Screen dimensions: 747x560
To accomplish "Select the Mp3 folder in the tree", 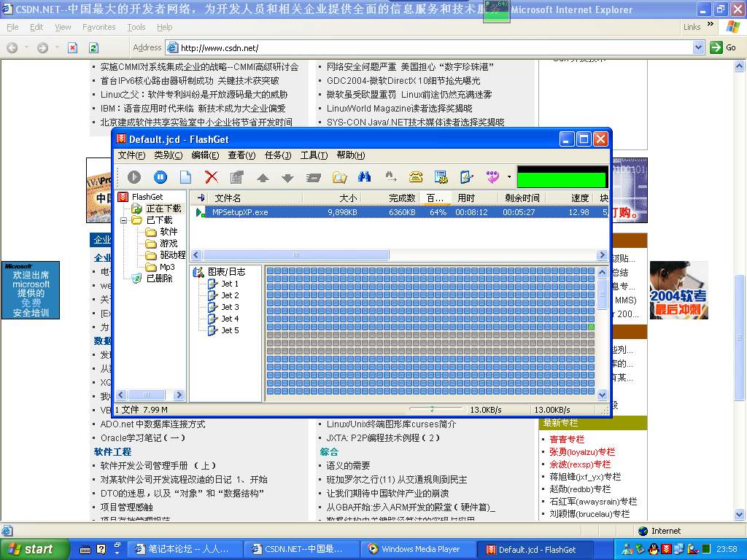I will click(167, 267).
